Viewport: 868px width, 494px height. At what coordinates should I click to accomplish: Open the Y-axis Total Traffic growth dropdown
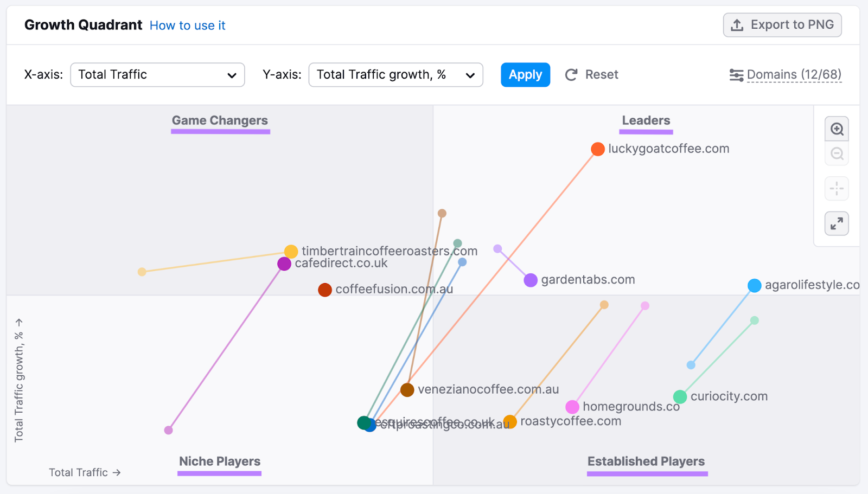click(x=395, y=75)
